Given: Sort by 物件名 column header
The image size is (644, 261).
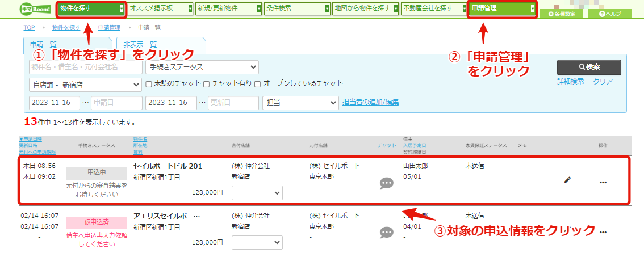Looking at the screenshot, I should [140, 139].
